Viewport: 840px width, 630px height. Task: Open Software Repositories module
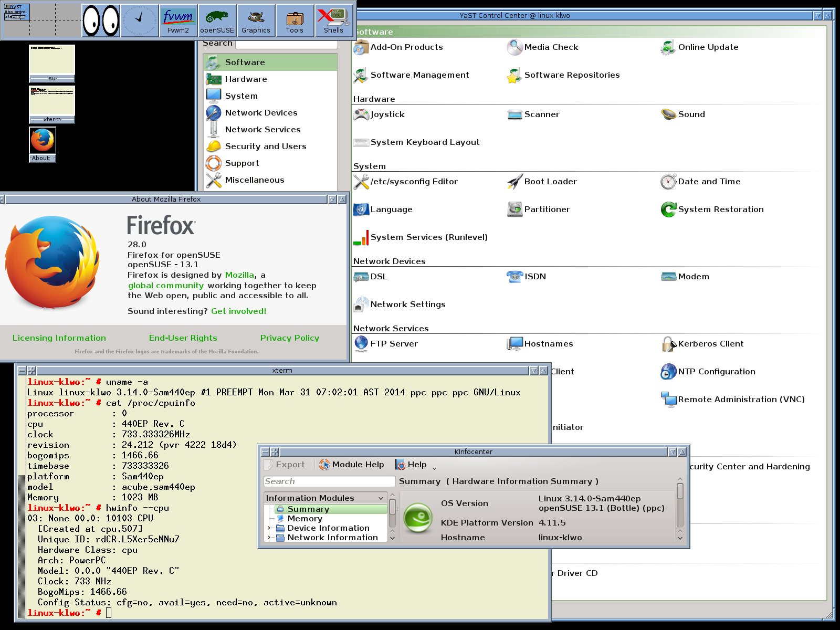click(x=571, y=75)
